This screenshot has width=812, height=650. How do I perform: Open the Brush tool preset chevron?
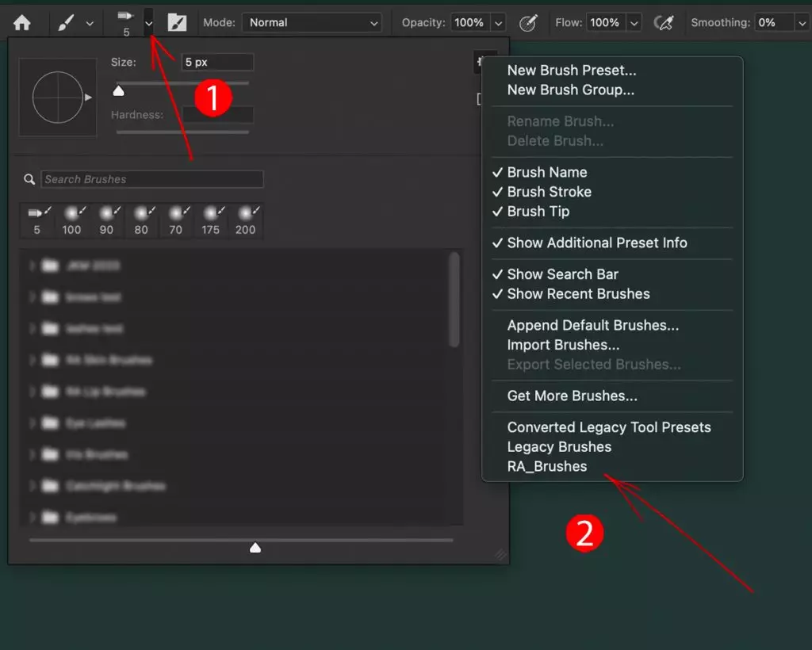(x=90, y=23)
